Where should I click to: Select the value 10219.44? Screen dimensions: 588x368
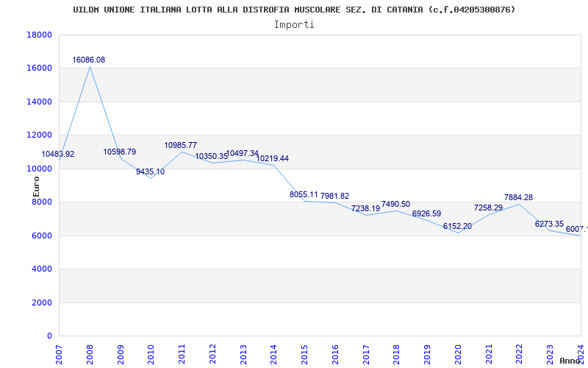pos(272,158)
